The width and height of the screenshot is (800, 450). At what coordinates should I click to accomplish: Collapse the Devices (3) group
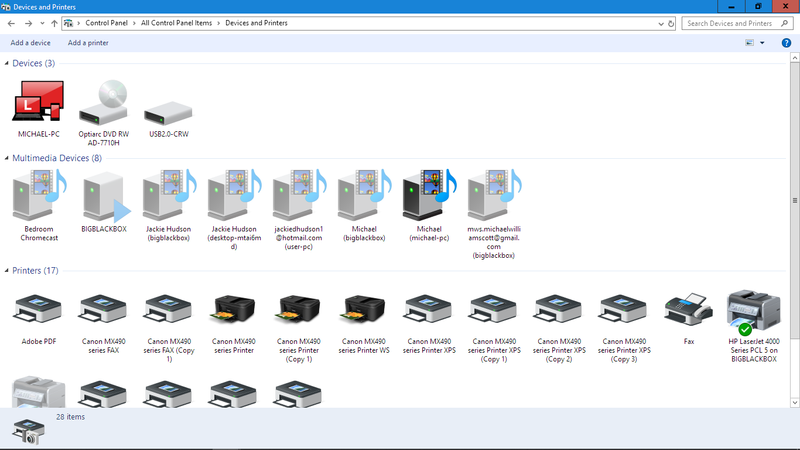pos(7,63)
